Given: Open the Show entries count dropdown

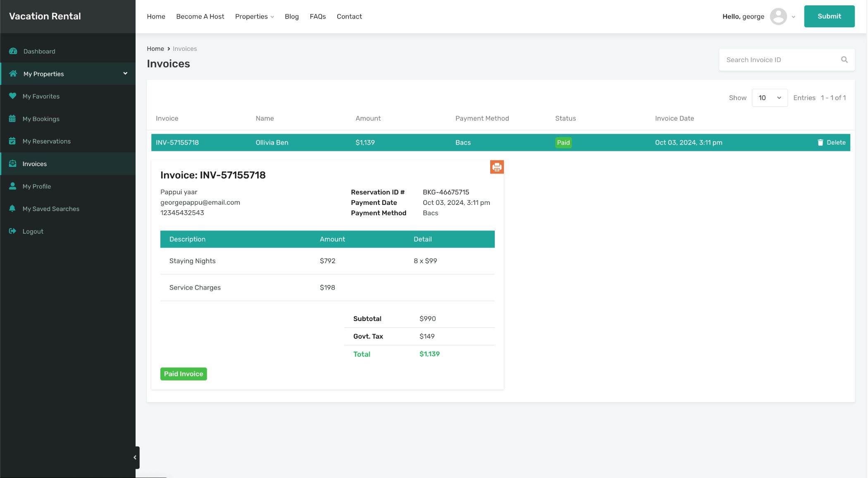Looking at the screenshot, I should [769, 98].
